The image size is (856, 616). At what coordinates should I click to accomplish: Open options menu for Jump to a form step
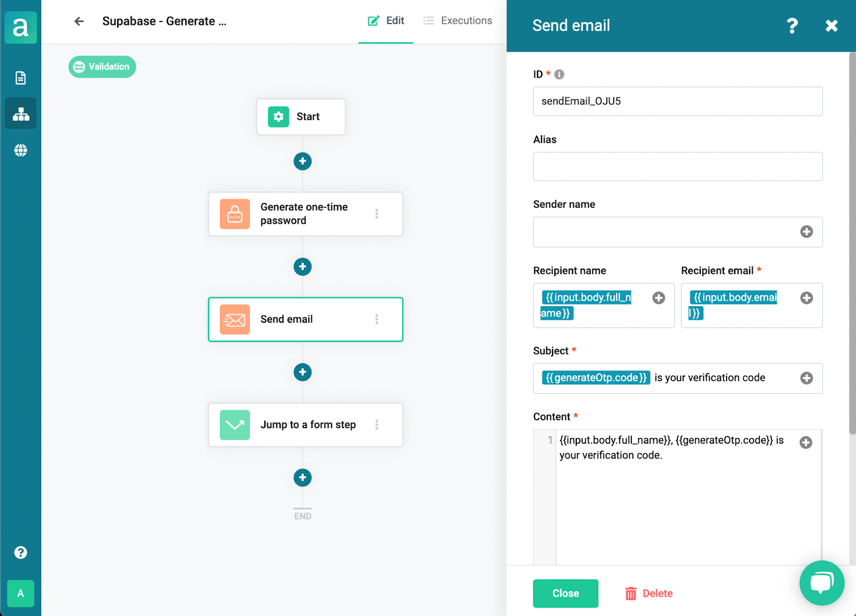pos(377,425)
